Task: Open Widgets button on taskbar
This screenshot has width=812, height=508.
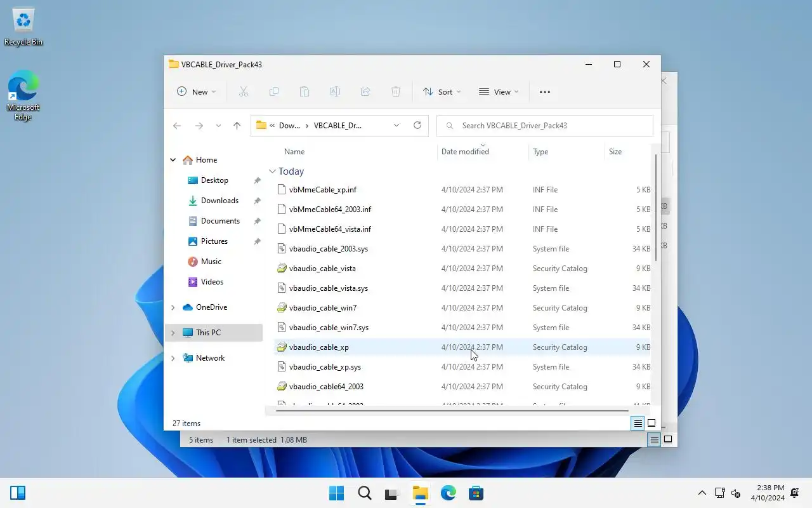Action: (x=18, y=493)
